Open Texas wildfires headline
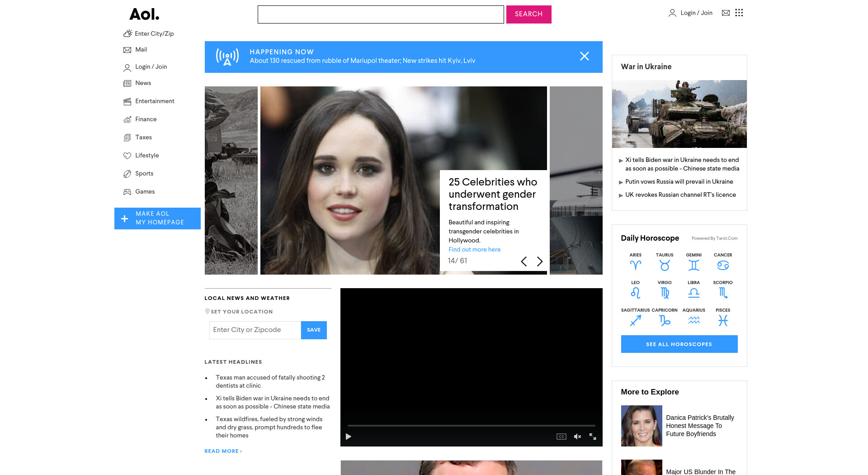868x475 pixels. pos(269,427)
